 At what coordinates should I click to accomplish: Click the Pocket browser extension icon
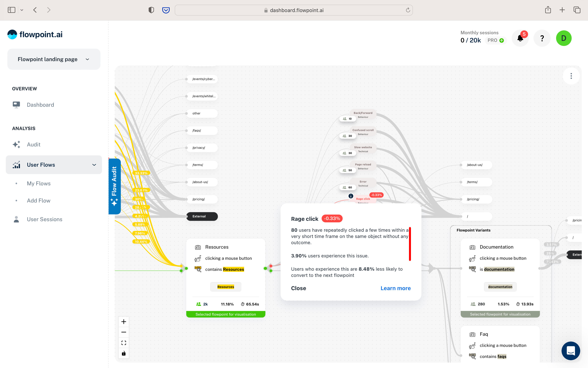(x=166, y=10)
